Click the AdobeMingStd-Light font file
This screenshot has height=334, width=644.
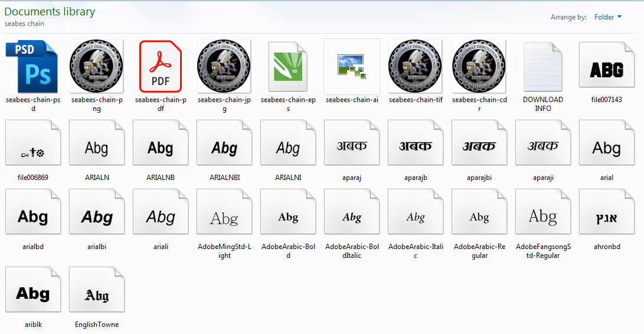click(x=224, y=217)
